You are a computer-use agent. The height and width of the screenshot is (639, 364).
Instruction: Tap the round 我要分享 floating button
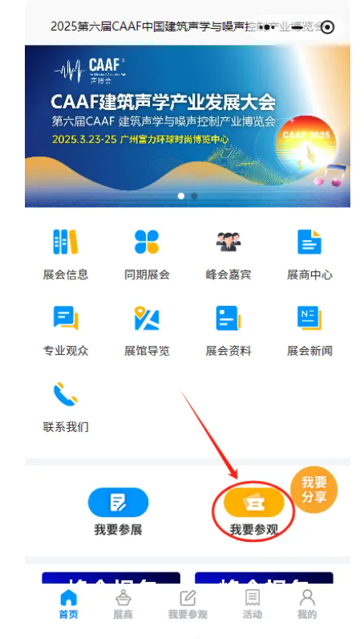[x=314, y=490]
